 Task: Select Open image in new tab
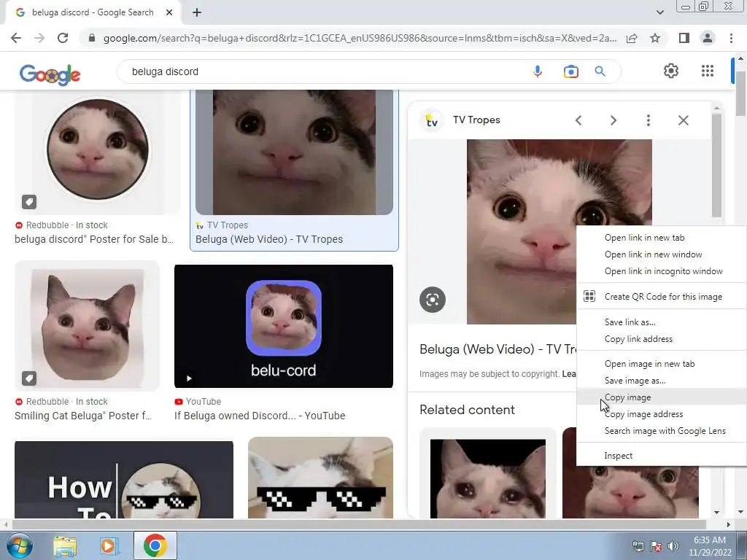click(x=649, y=364)
